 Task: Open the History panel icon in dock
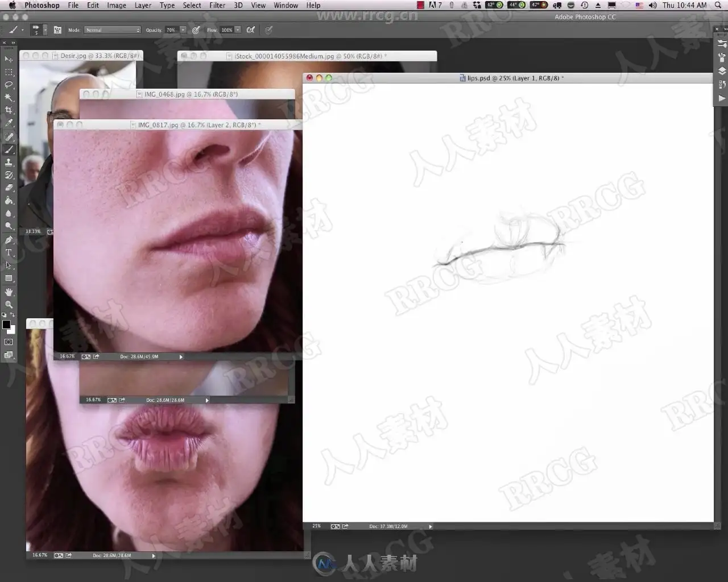point(722,85)
